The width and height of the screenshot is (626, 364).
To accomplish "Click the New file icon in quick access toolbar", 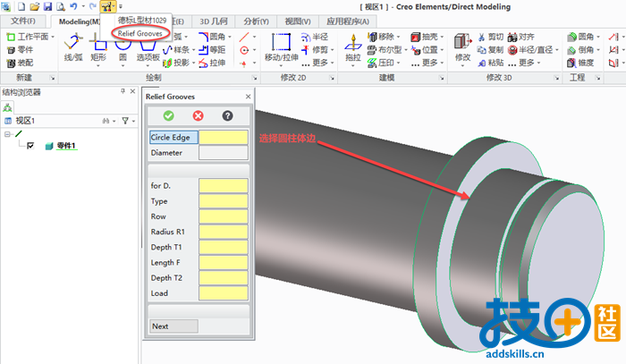I will click(21, 6).
